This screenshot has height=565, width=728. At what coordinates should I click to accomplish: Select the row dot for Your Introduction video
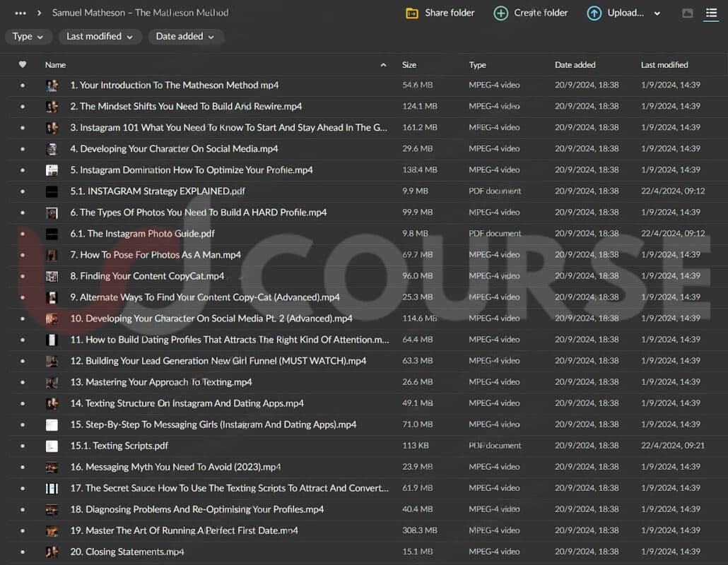pos(22,85)
